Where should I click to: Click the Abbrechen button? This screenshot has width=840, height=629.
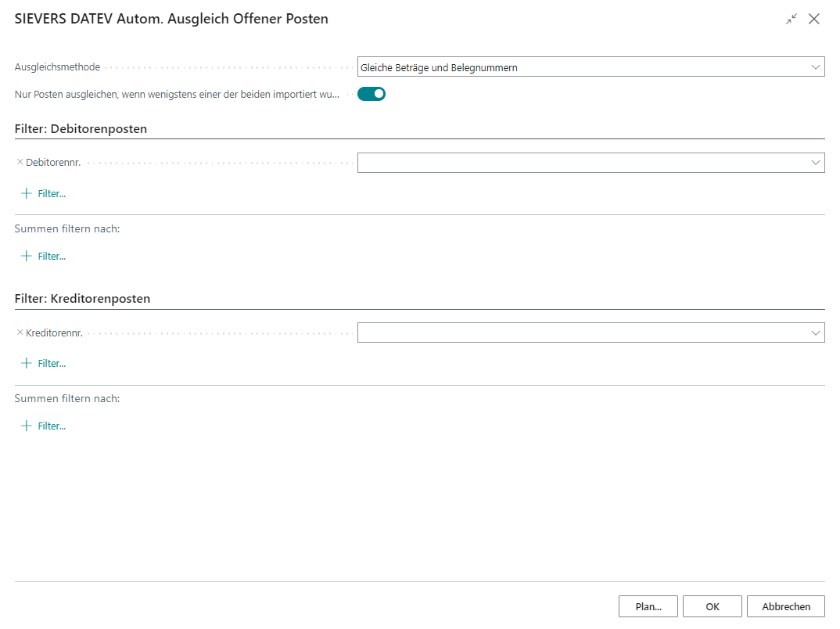tap(786, 606)
